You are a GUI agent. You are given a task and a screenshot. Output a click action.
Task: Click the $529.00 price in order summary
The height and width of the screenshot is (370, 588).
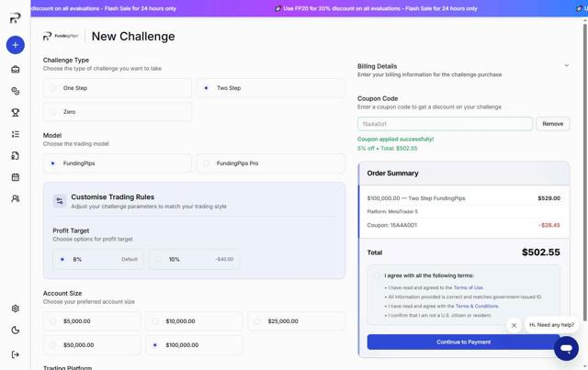(x=549, y=198)
